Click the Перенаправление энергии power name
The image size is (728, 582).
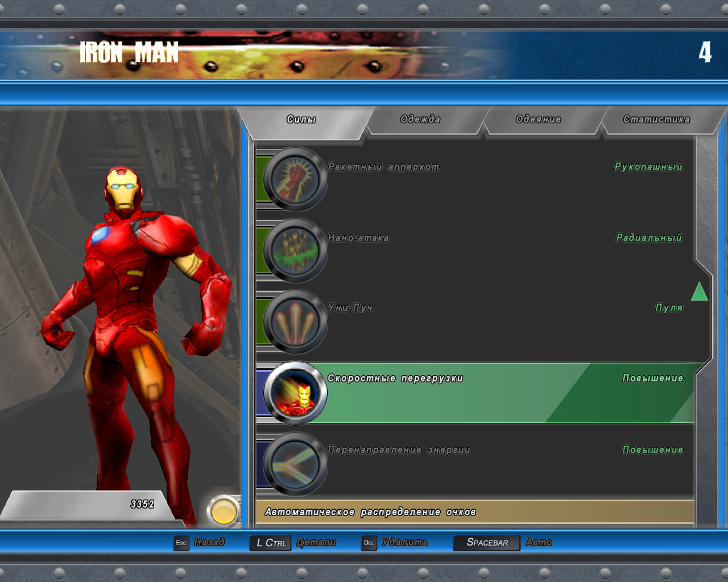click(x=399, y=450)
